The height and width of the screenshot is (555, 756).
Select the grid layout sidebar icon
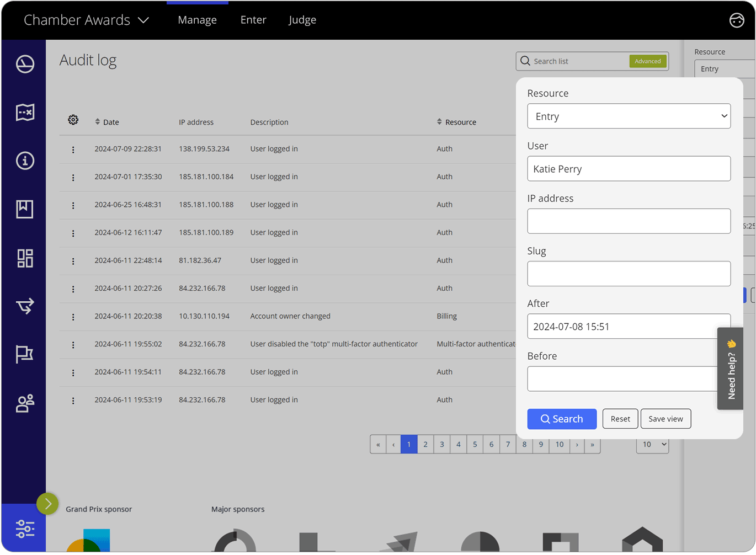(25, 258)
